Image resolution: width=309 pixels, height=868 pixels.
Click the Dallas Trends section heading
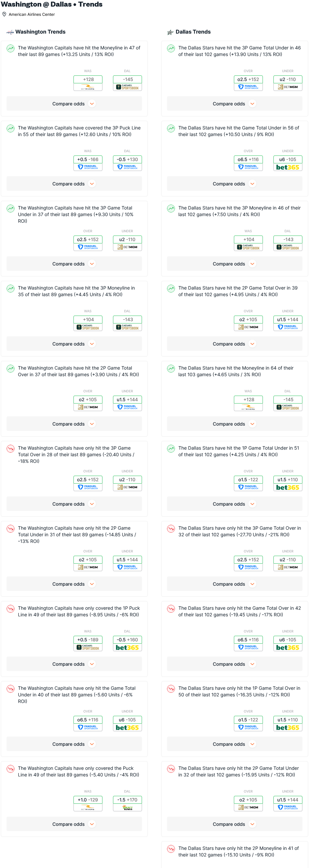(x=193, y=32)
